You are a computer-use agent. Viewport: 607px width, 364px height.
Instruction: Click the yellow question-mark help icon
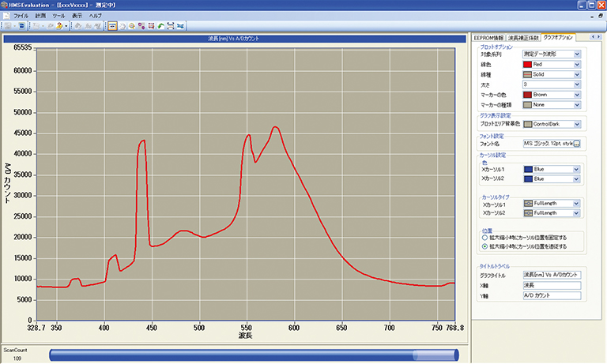(59, 26)
